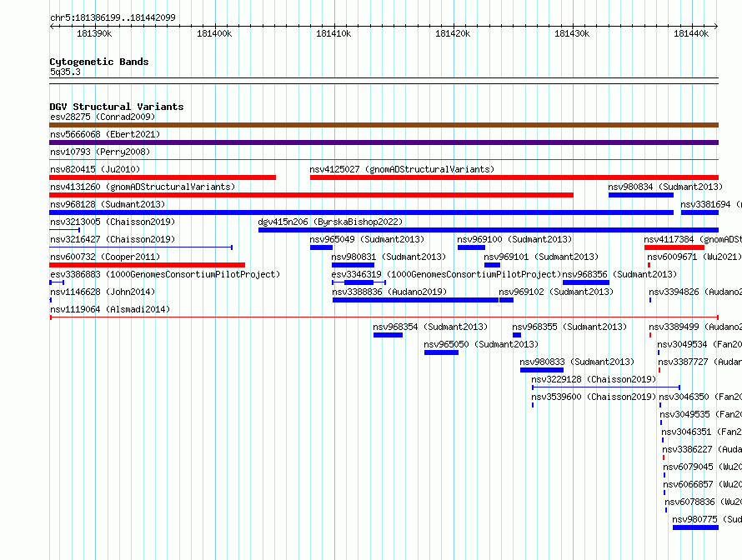Image resolution: width=742 pixels, height=560 pixels.
Task: Open nsv3394826 Audano variant label
Action: click(x=695, y=292)
